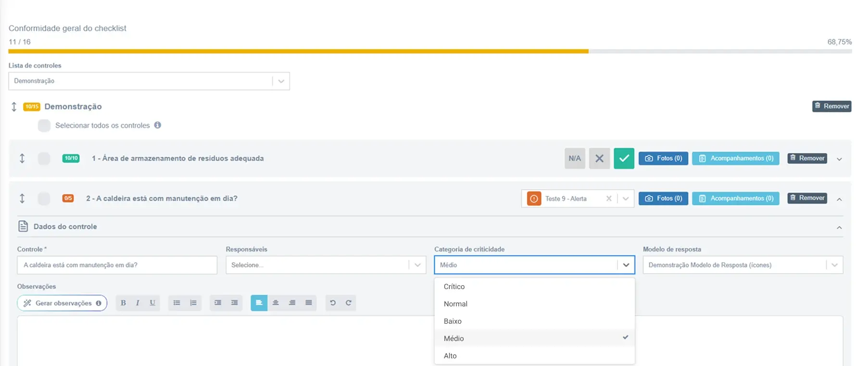The width and height of the screenshot is (868, 366).
Task: Mark control 1 as conforming with green check
Action: 624,158
